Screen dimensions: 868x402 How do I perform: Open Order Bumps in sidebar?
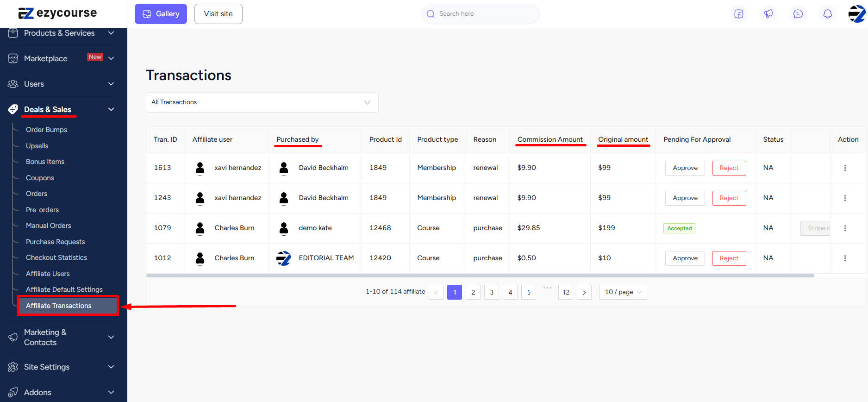point(46,130)
